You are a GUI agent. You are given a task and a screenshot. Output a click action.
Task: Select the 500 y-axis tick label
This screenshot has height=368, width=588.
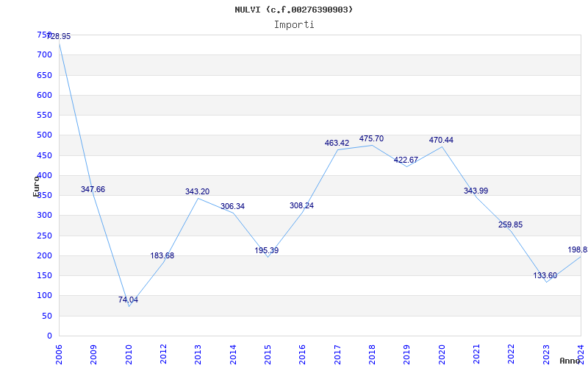44,135
